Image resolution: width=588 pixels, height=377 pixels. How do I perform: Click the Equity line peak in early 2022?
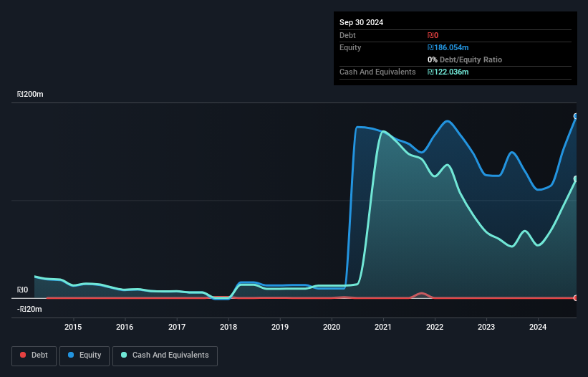point(448,121)
